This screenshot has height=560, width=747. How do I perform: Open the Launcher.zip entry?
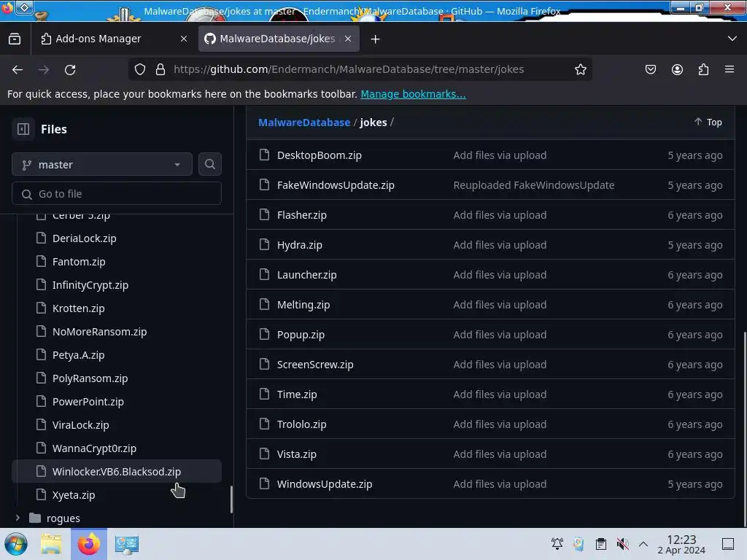pyautogui.click(x=306, y=275)
